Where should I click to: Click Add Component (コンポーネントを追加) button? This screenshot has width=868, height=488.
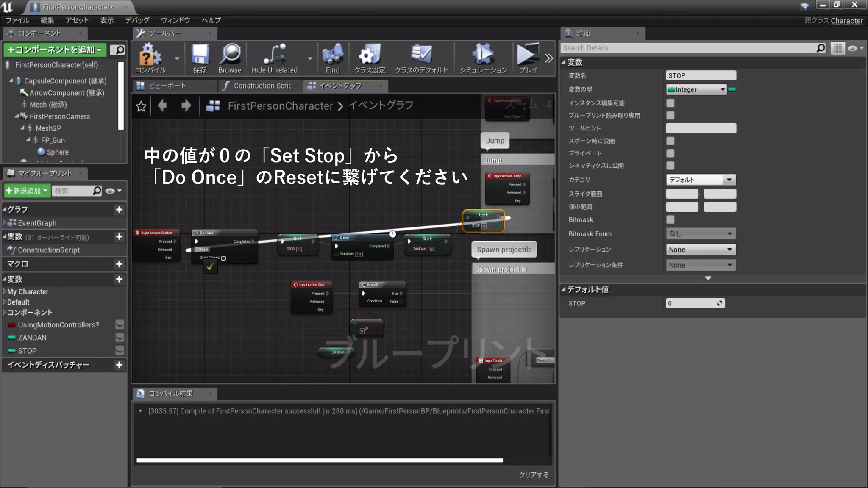pos(55,50)
